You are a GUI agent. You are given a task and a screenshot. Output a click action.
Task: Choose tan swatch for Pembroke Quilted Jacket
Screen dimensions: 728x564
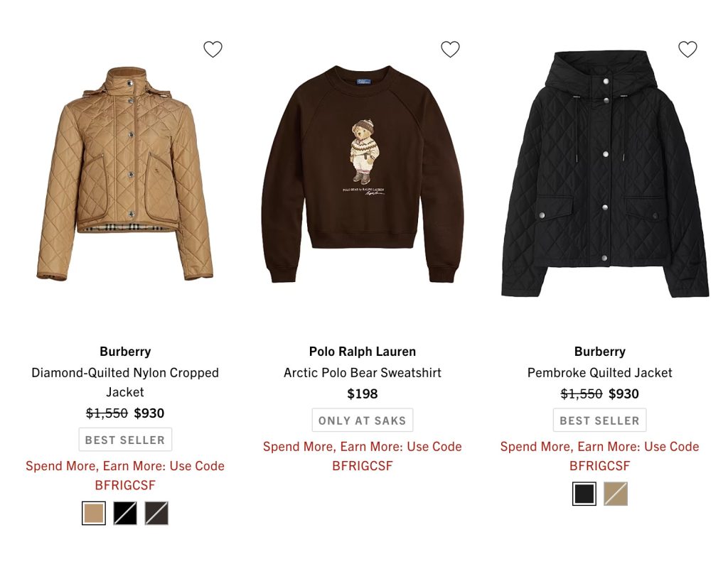616,494
